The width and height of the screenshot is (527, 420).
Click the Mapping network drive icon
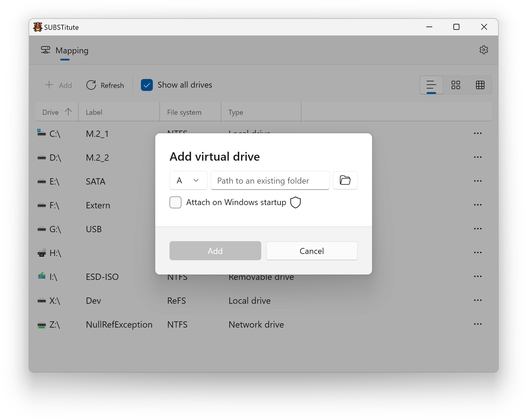(x=46, y=50)
